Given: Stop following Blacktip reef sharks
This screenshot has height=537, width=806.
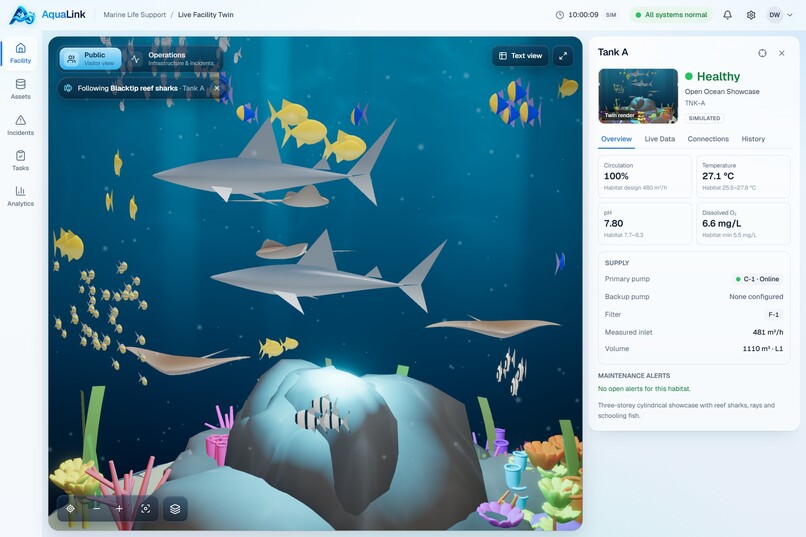Looking at the screenshot, I should click(217, 88).
